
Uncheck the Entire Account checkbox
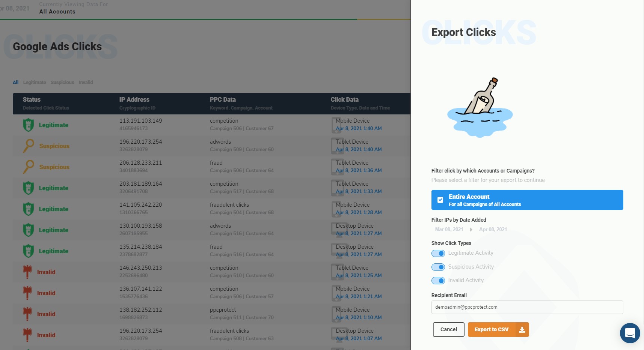point(440,200)
